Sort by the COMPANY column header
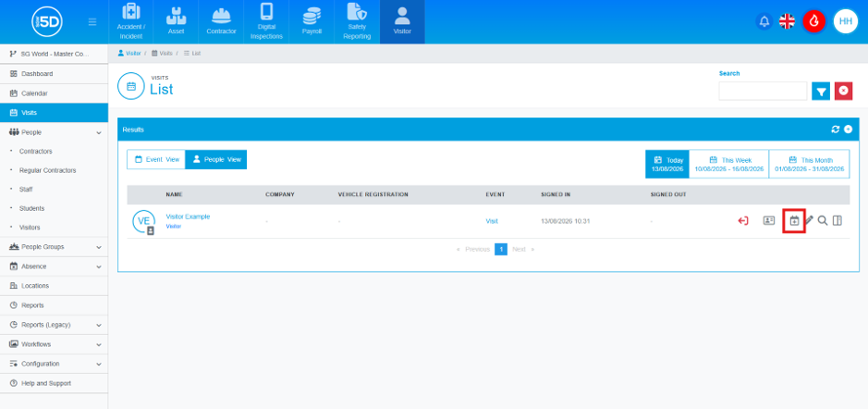 pos(279,194)
